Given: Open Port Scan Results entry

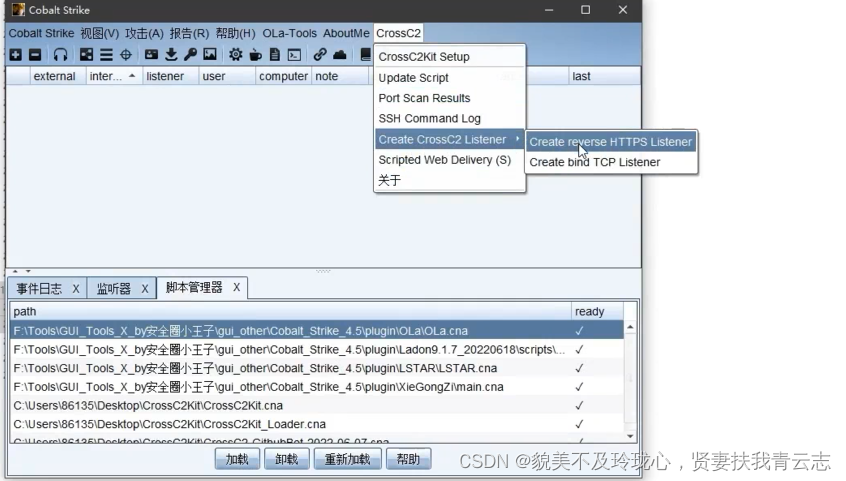Looking at the screenshot, I should point(449,98).
